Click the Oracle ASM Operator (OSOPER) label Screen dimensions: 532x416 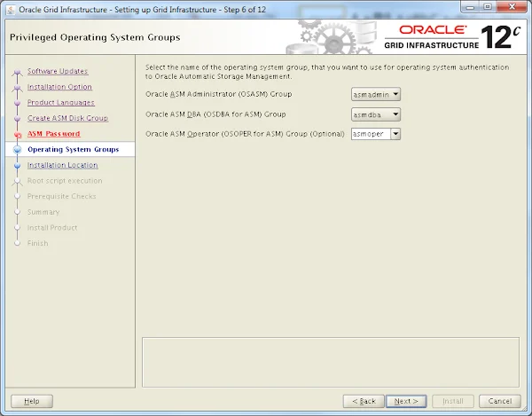click(x=245, y=134)
